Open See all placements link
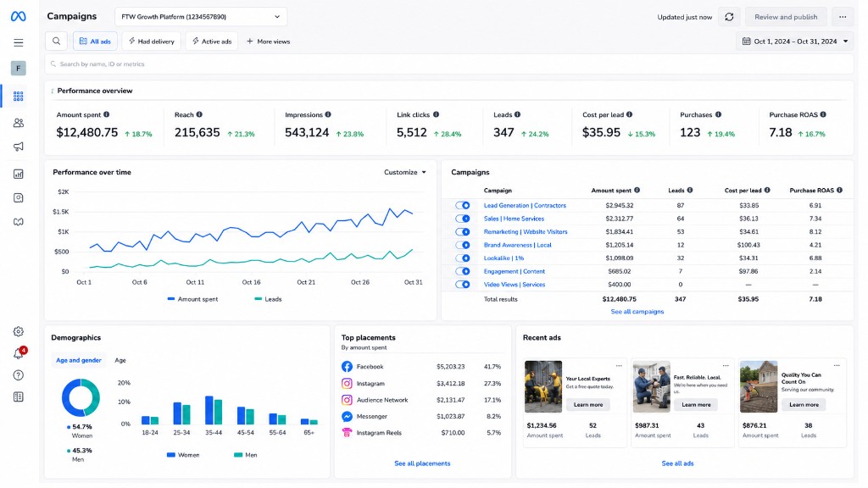The image size is (868, 488). [x=422, y=463]
